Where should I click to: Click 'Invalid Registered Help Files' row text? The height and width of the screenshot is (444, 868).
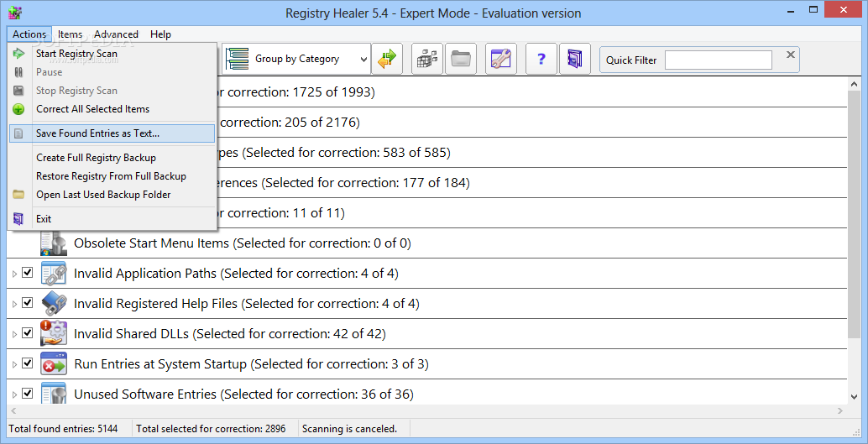246,303
